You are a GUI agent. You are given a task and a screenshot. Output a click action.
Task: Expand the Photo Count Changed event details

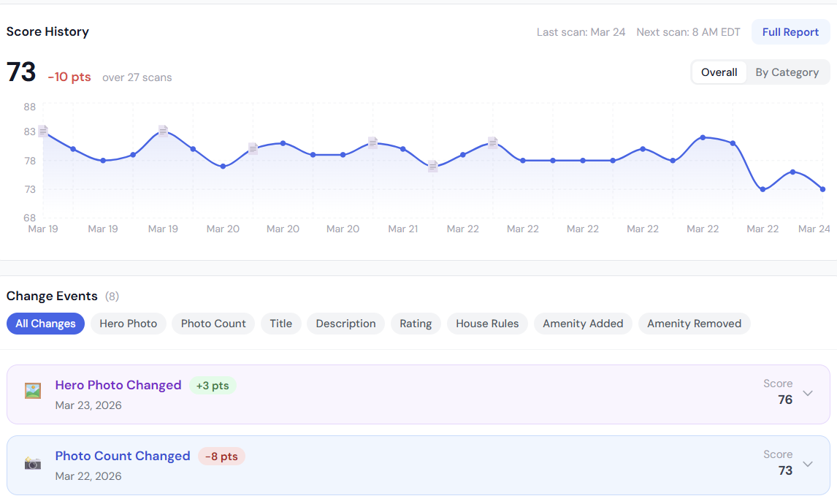(x=808, y=463)
